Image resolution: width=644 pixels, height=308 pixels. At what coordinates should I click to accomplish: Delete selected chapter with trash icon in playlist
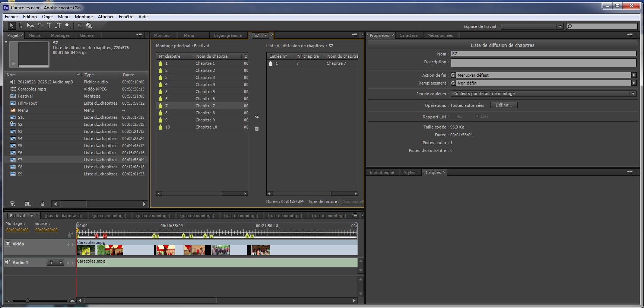tap(257, 129)
